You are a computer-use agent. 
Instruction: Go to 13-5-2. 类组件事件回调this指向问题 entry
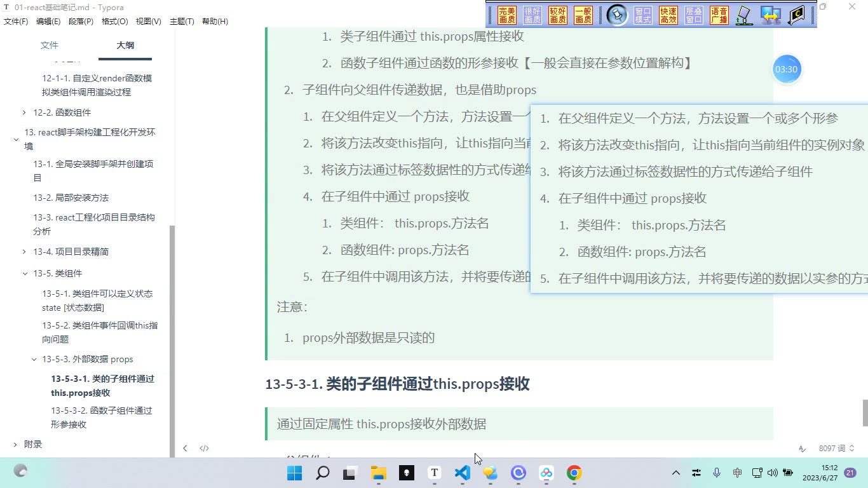[100, 332]
